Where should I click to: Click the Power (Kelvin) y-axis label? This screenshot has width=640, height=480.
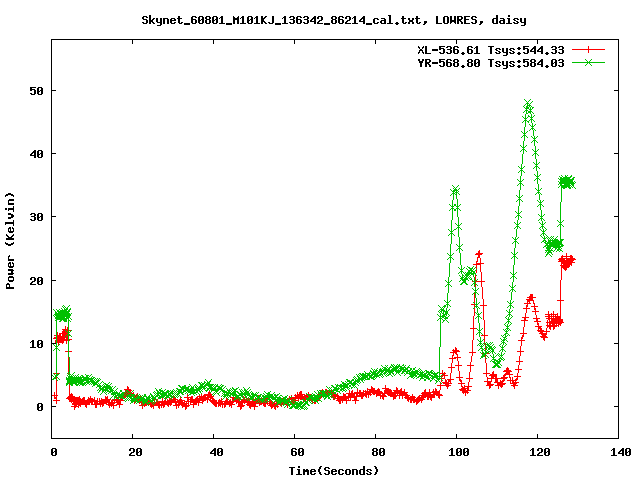pyautogui.click(x=10, y=241)
